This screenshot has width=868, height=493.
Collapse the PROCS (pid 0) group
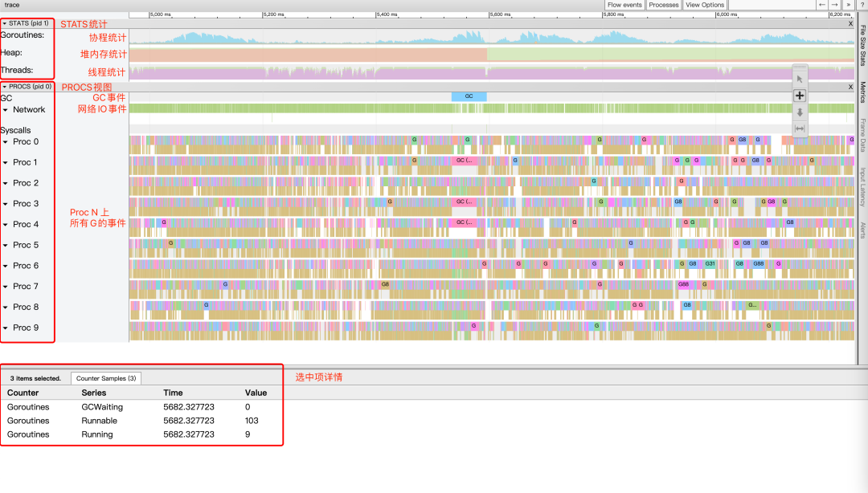[x=5, y=87]
